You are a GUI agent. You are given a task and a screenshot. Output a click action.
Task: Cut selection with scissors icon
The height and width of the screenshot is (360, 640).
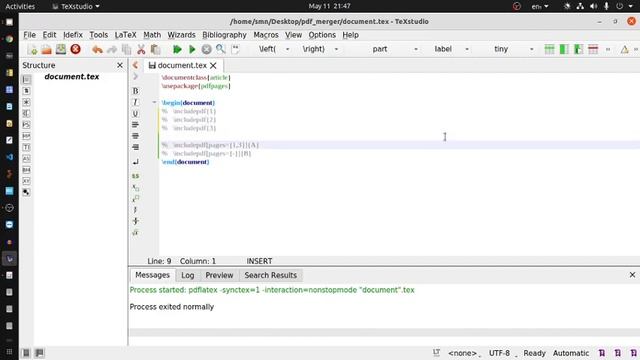(141, 49)
